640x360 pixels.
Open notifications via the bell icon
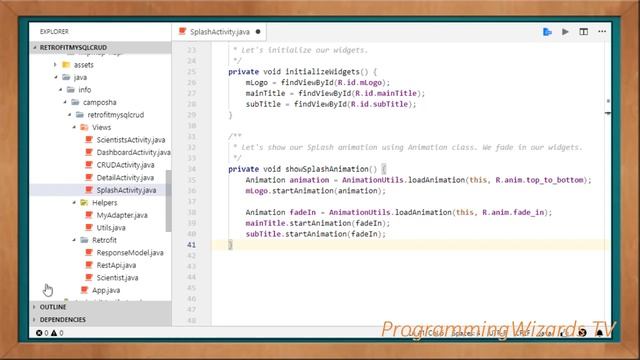coord(600,333)
